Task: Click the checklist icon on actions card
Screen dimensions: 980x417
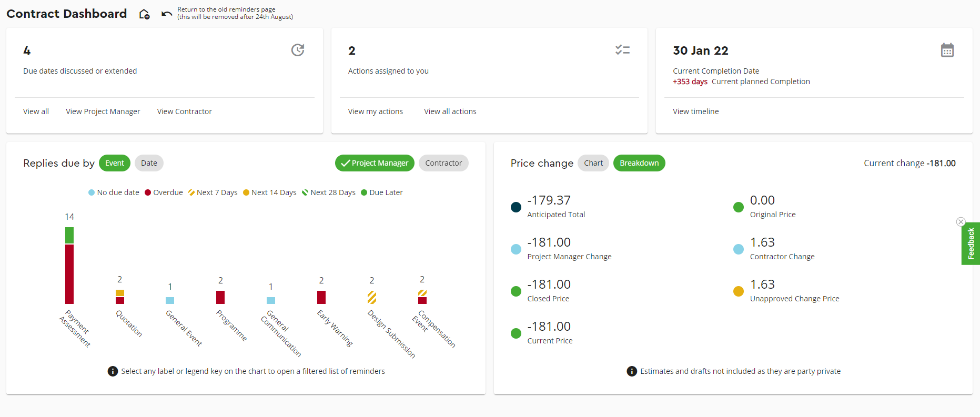Action: click(x=622, y=50)
